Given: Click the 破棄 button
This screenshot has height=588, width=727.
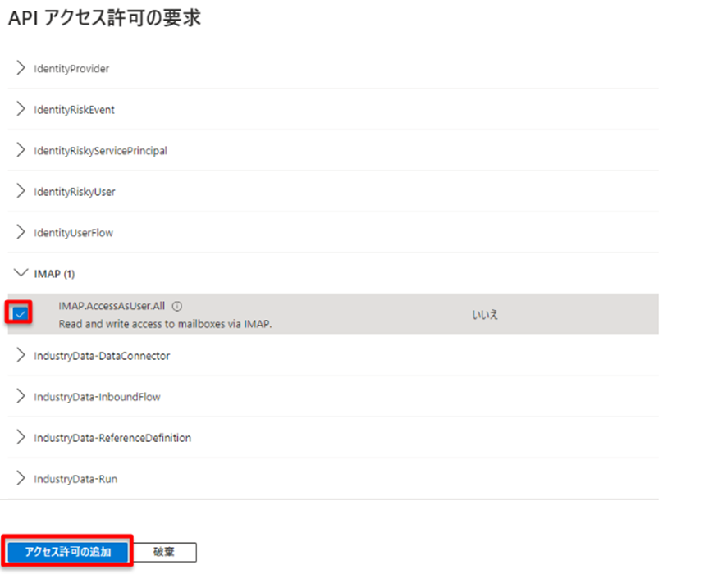Looking at the screenshot, I should point(164,552).
